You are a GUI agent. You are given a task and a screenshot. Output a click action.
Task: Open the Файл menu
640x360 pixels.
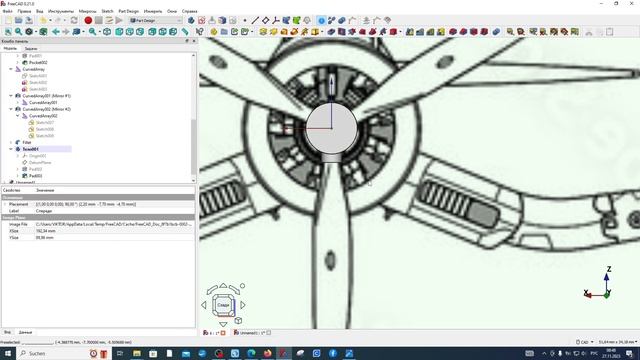click(x=7, y=11)
